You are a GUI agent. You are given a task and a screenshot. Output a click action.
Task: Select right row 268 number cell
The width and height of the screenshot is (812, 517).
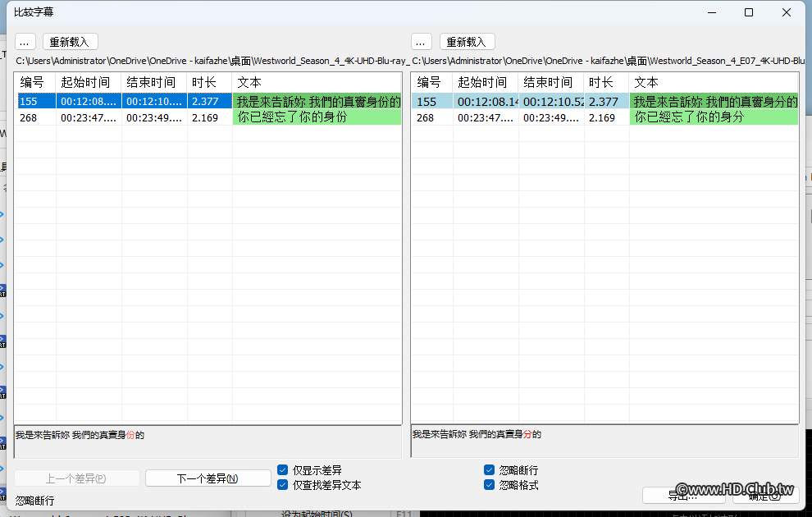tap(432, 117)
